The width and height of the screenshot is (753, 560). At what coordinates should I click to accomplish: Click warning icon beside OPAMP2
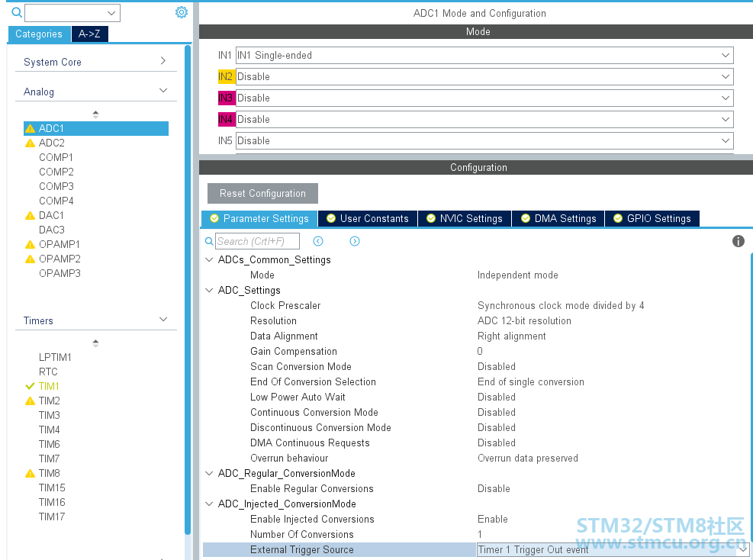pos(31,259)
